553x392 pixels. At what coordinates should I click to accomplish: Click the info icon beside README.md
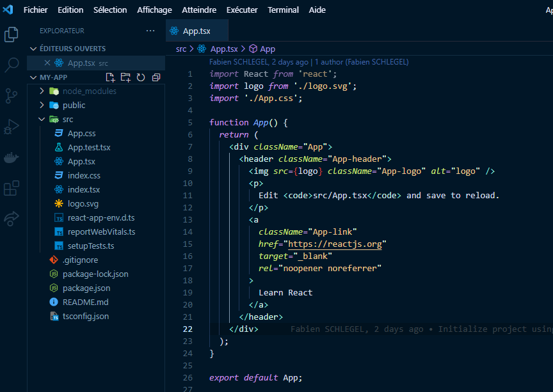(54, 302)
